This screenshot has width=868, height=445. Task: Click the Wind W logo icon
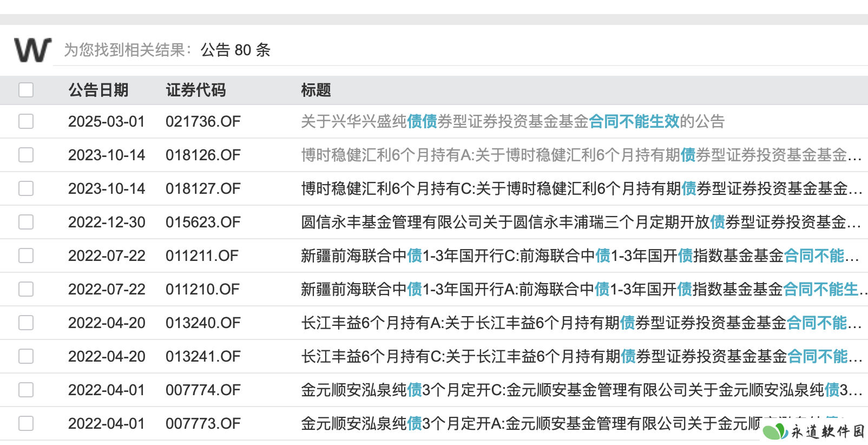pyautogui.click(x=32, y=50)
